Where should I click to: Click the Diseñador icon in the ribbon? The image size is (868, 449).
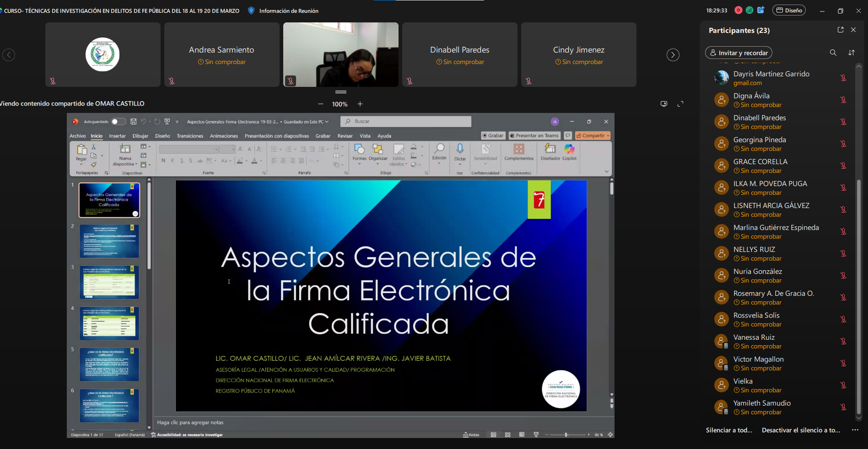tap(550, 150)
